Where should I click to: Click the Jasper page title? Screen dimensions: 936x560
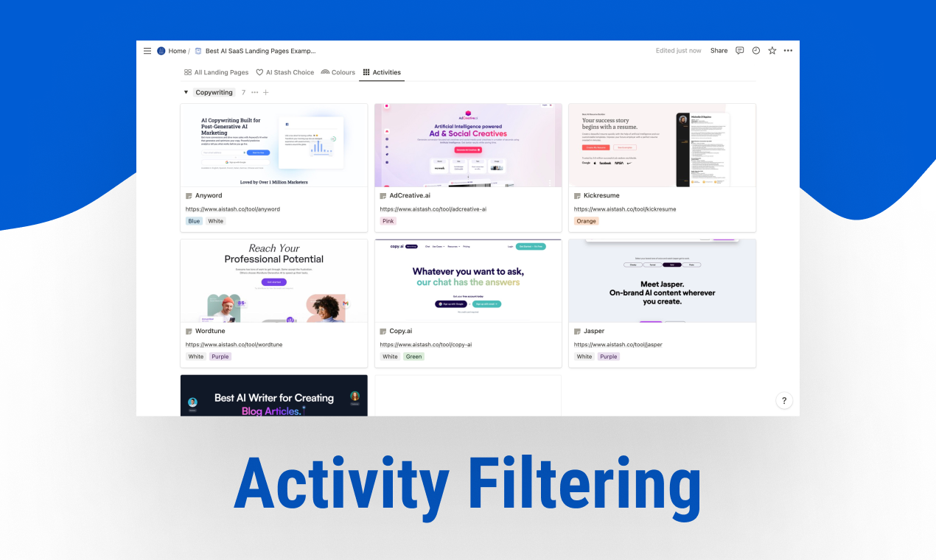coord(594,332)
